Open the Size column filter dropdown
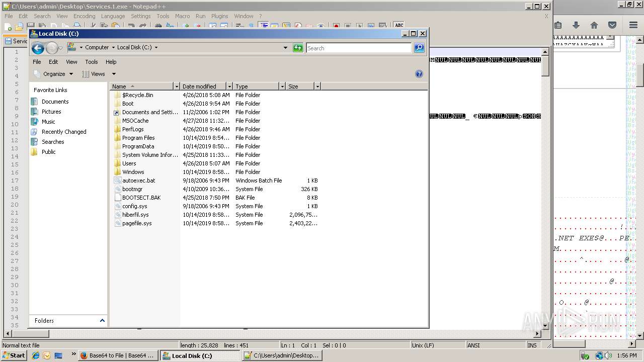This screenshot has width=644, height=362. click(x=317, y=86)
